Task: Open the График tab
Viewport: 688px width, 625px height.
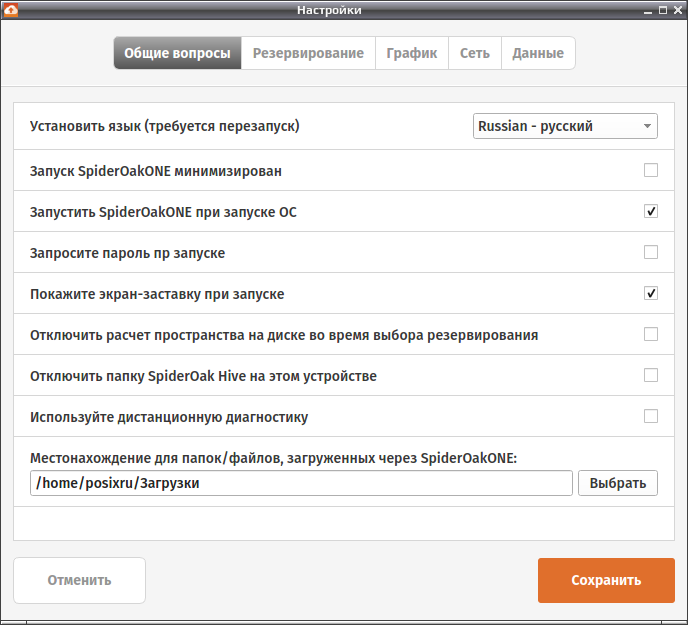Action: tap(412, 53)
